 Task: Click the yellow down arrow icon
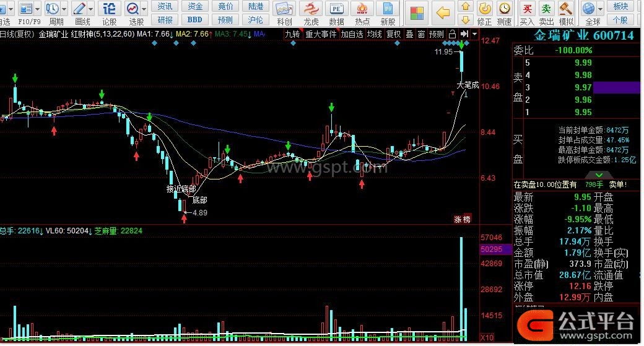tap(466, 20)
